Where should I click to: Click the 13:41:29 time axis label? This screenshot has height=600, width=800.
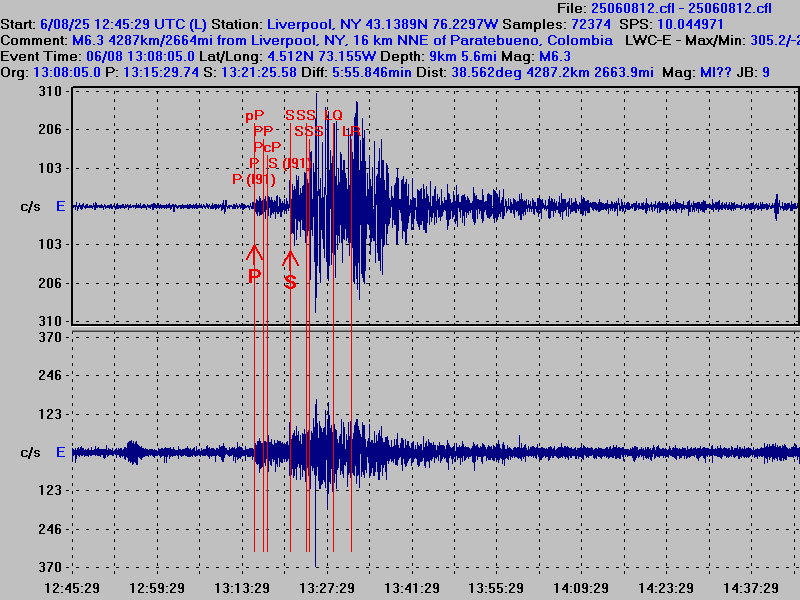tap(412, 588)
